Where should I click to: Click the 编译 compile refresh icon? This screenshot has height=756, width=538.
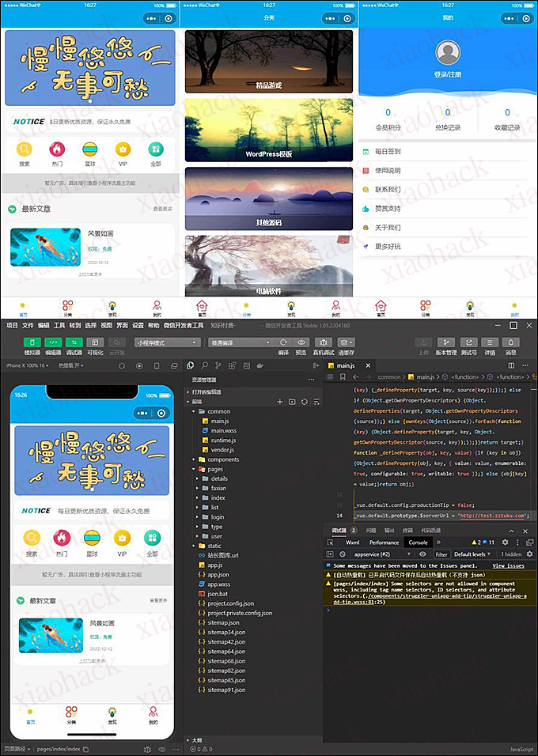283,342
